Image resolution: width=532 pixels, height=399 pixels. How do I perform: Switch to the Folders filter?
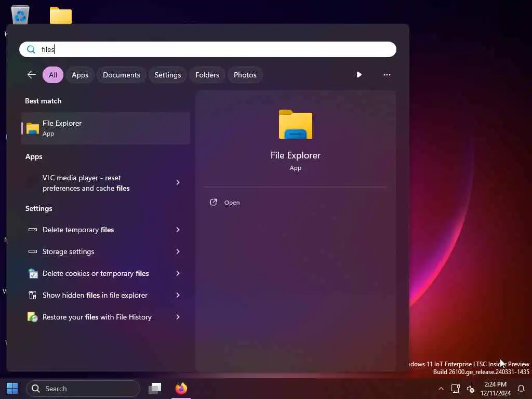(x=207, y=75)
